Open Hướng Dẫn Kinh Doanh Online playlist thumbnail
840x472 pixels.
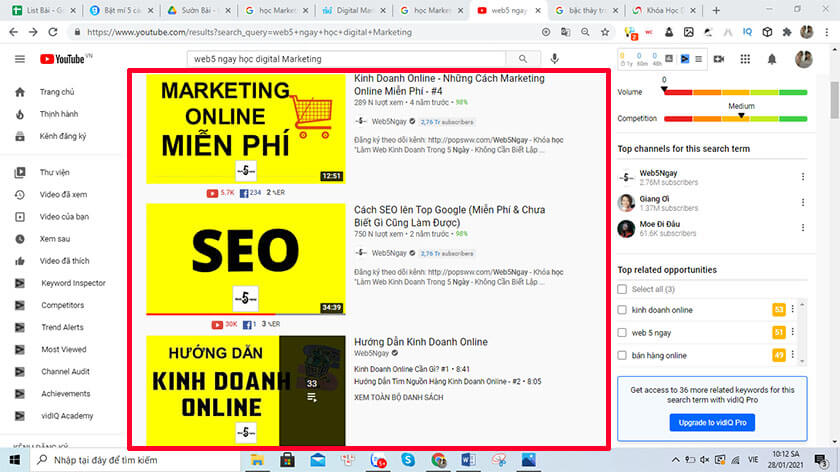click(x=246, y=391)
